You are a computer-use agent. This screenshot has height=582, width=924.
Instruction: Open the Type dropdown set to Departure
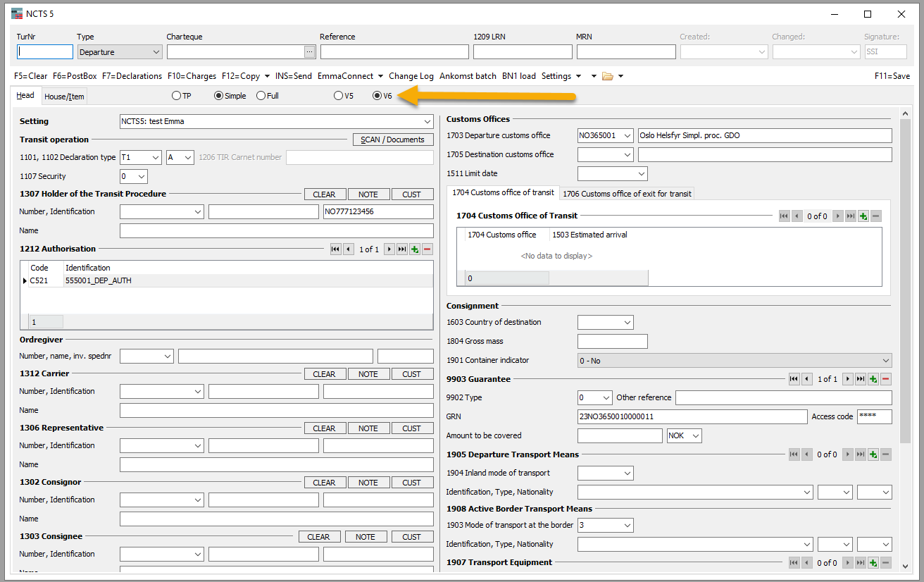[x=156, y=52]
